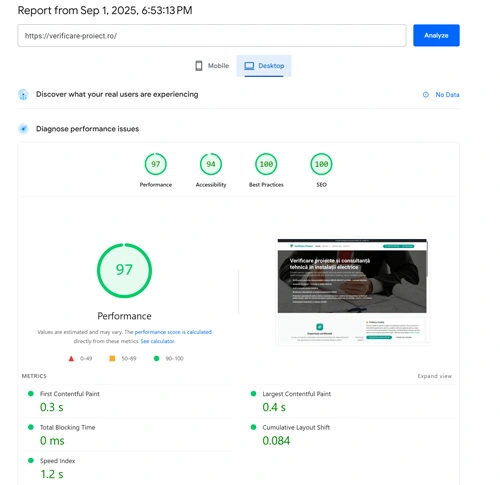
Task: Click the Diagnose performance issues heading
Action: click(87, 129)
